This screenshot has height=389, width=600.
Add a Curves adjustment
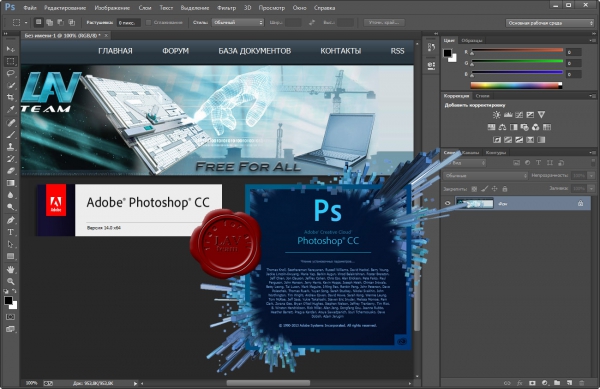click(x=519, y=115)
